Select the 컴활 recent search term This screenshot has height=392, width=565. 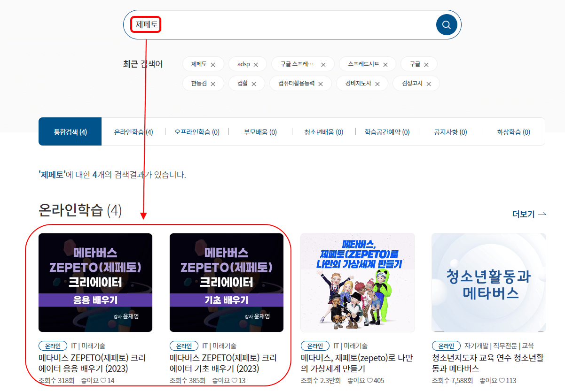pos(243,84)
